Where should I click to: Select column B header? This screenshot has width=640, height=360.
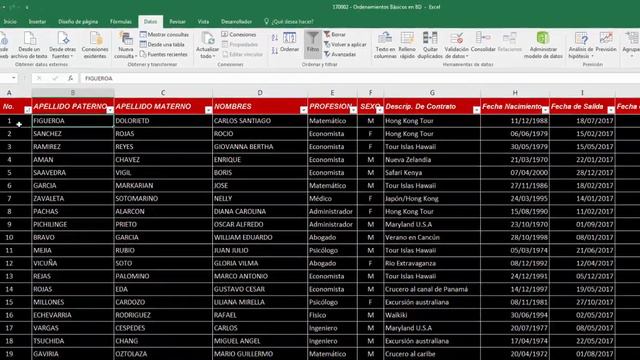pos(73,93)
